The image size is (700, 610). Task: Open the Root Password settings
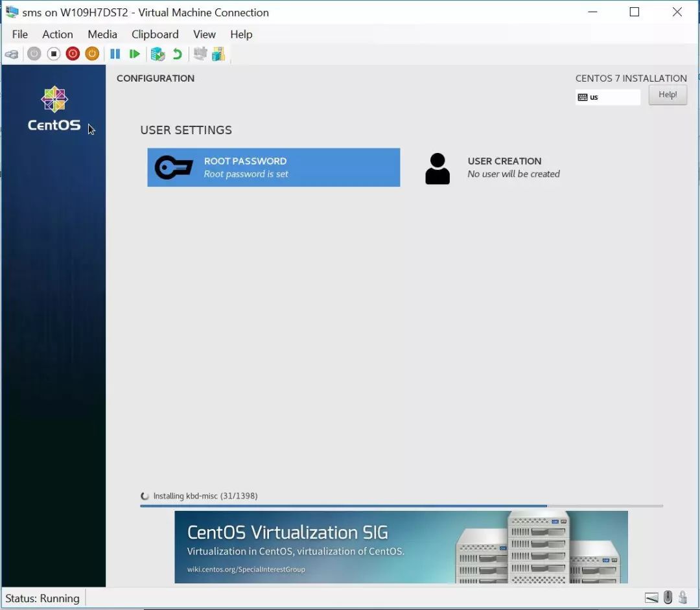[274, 167]
